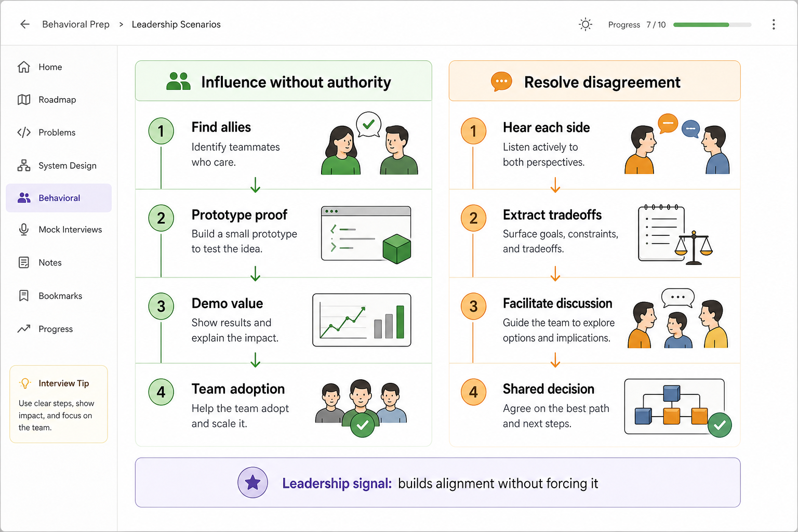Image resolution: width=798 pixels, height=532 pixels.
Task: Select the Problems code-brackets icon
Action: coord(24,132)
